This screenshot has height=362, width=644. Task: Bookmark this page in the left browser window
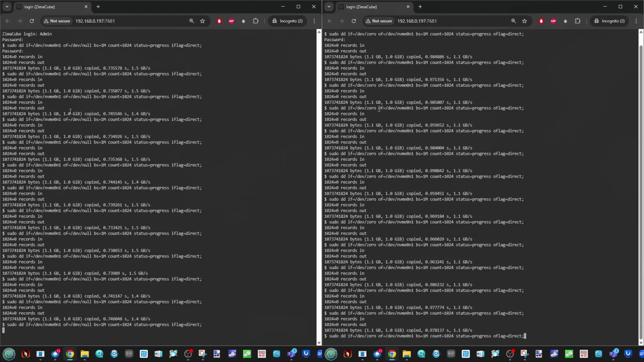(203, 21)
